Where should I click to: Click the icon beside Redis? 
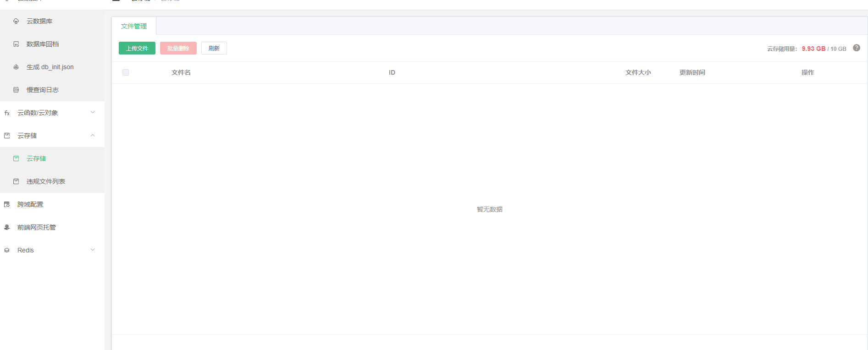[7, 250]
